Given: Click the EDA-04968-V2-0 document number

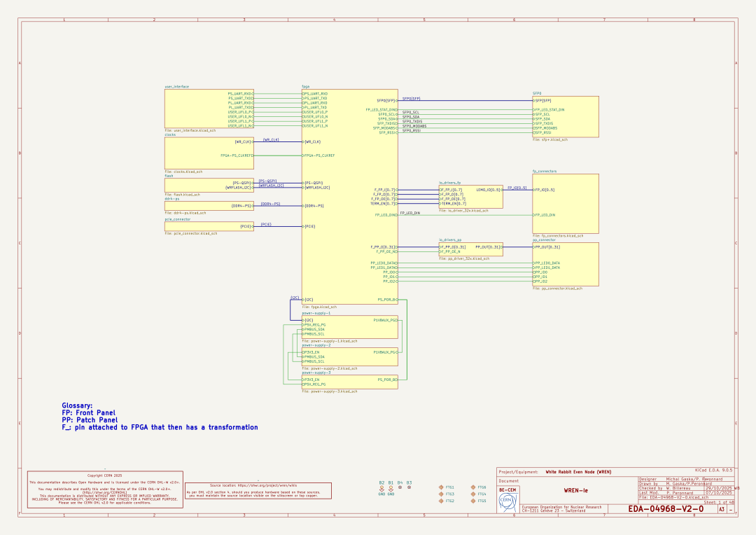Looking at the screenshot, I should (x=666, y=509).
